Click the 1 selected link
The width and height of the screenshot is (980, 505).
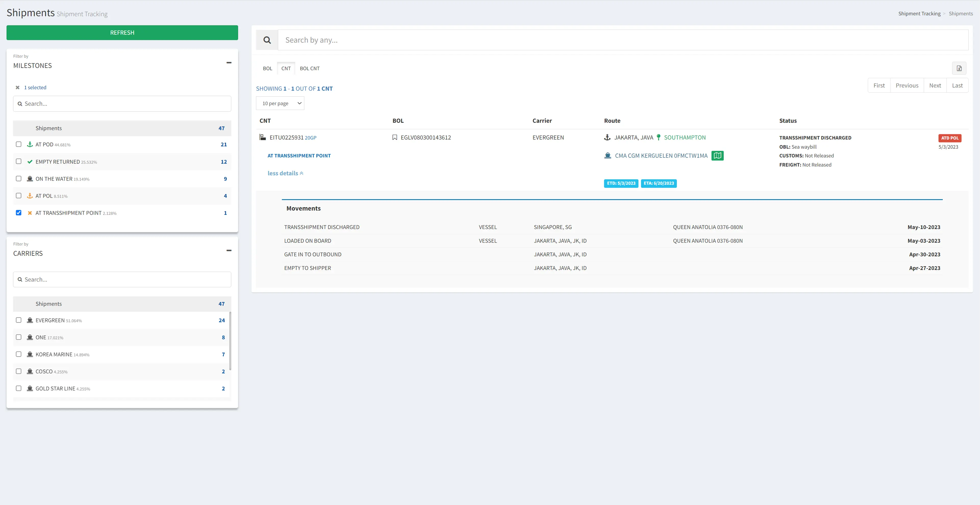tap(35, 87)
